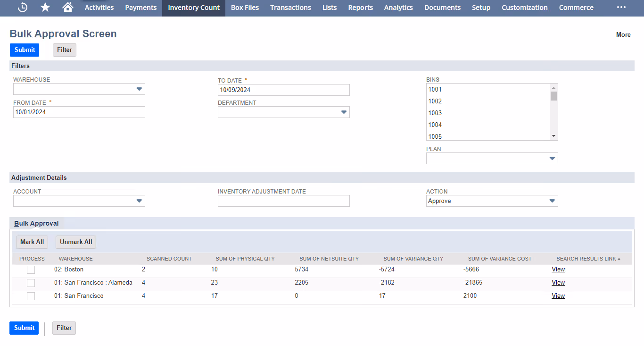Open View link for 01: San Francisco row
644x346 pixels.
click(558, 296)
